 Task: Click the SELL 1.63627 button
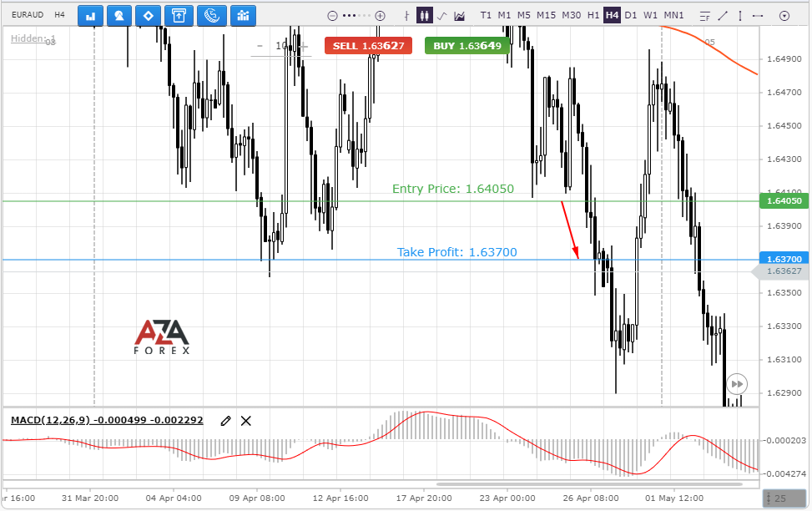tap(368, 46)
